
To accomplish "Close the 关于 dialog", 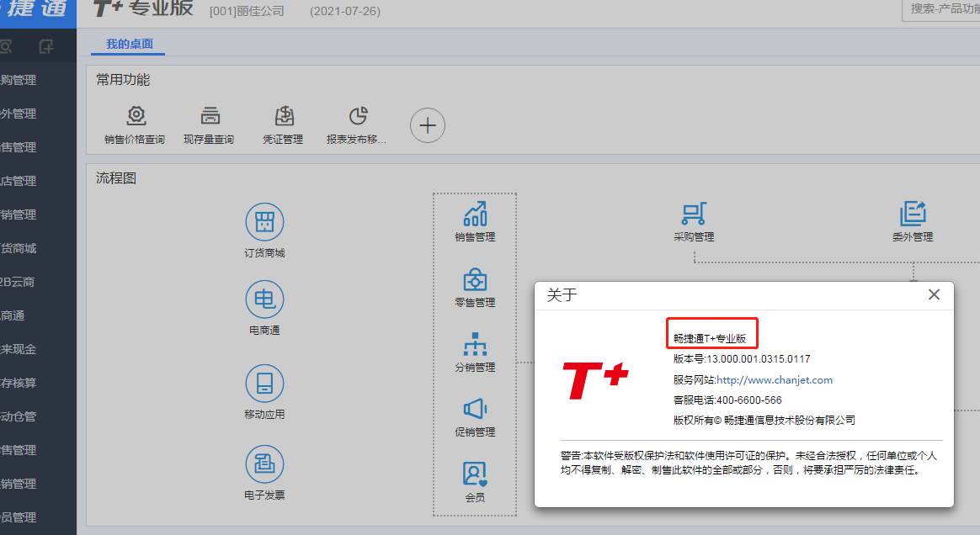I will coord(934,294).
